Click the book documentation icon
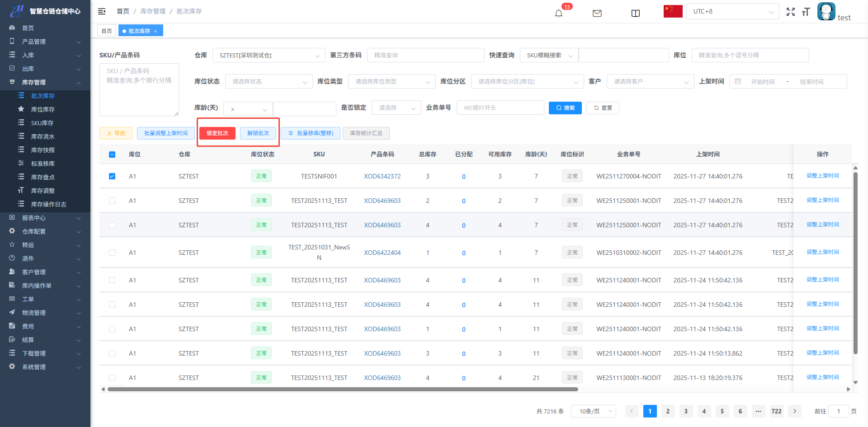The width and height of the screenshot is (868, 427). pos(635,13)
